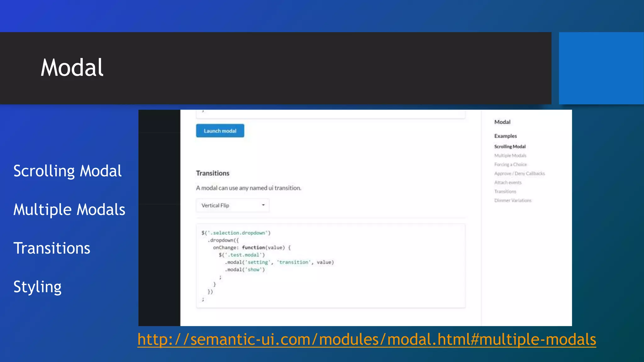
Task: Click the dropdown caret arrow beside Vertical Flip
Action: 263,205
